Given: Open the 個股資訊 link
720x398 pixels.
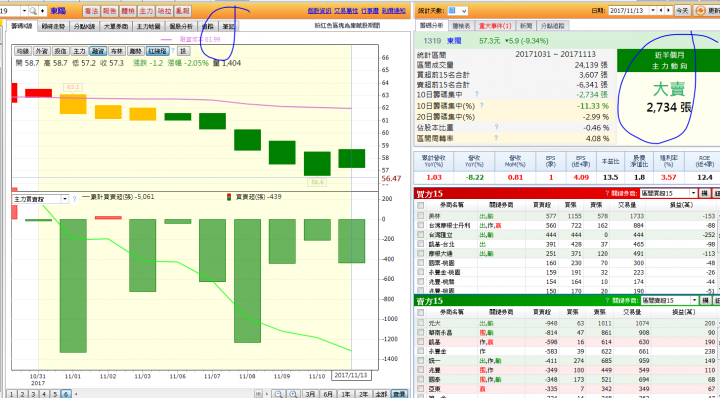Looking at the screenshot, I should tap(319, 11).
